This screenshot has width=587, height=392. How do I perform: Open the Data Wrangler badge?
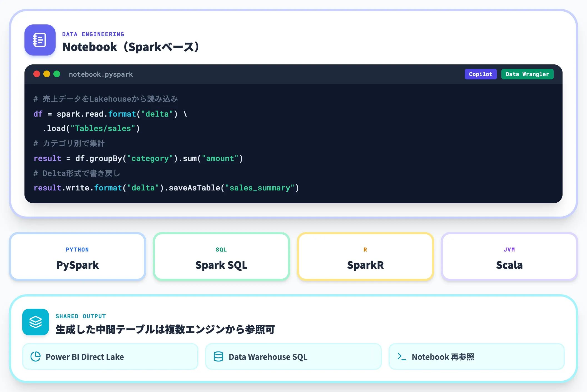[x=527, y=74]
